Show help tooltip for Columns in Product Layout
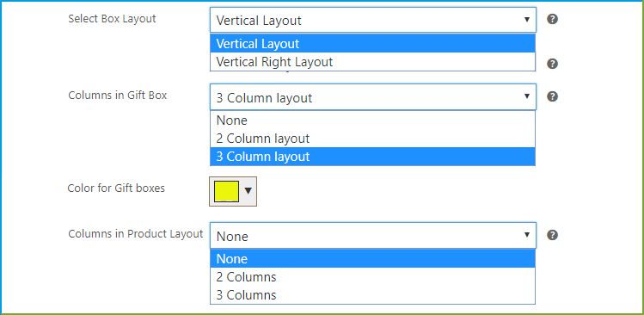This screenshot has height=315, width=644. pyautogui.click(x=552, y=235)
